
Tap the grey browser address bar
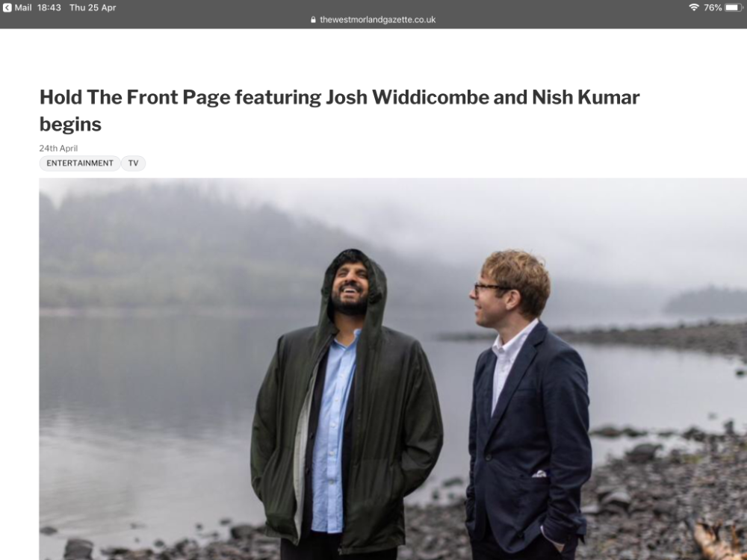(x=373, y=19)
